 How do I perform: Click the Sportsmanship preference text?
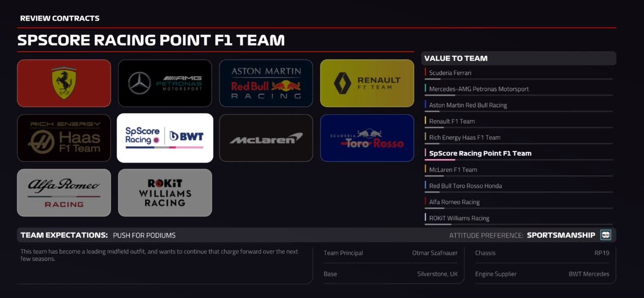pyautogui.click(x=561, y=235)
